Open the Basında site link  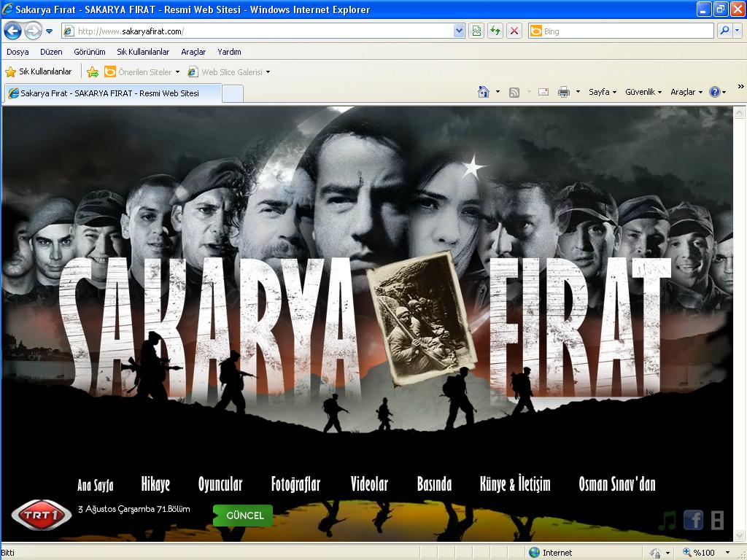(x=434, y=484)
